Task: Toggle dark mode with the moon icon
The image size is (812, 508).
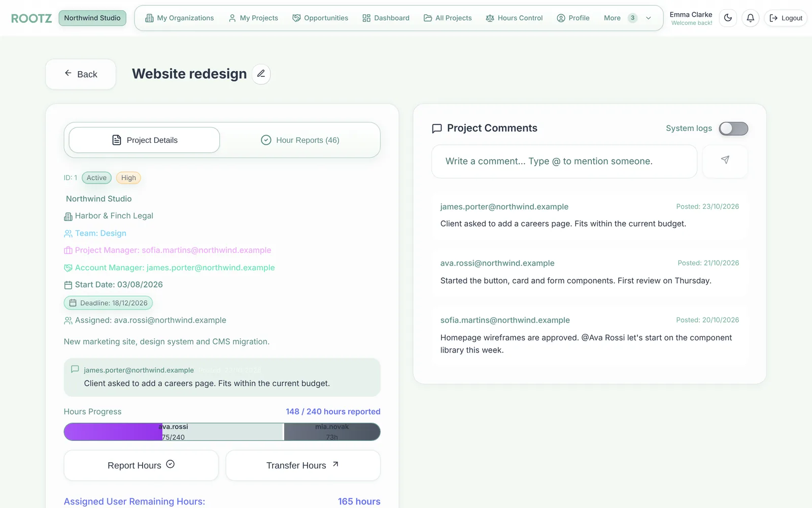Action: (728, 18)
